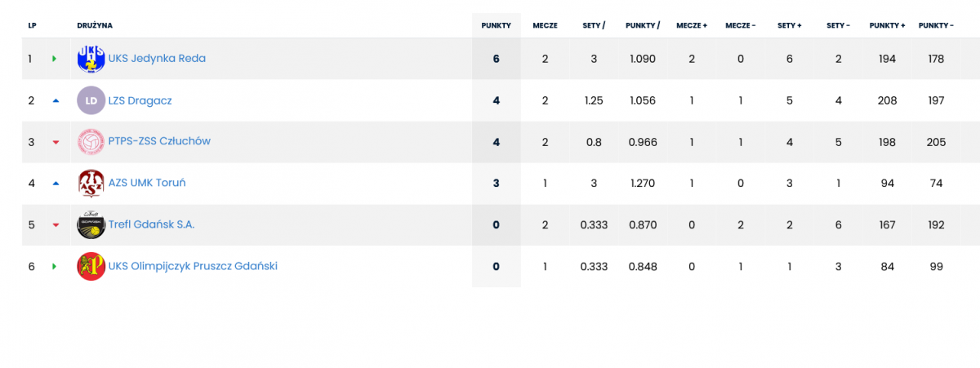Click the SETY + column header
This screenshot has height=368, width=980.
pos(789,25)
